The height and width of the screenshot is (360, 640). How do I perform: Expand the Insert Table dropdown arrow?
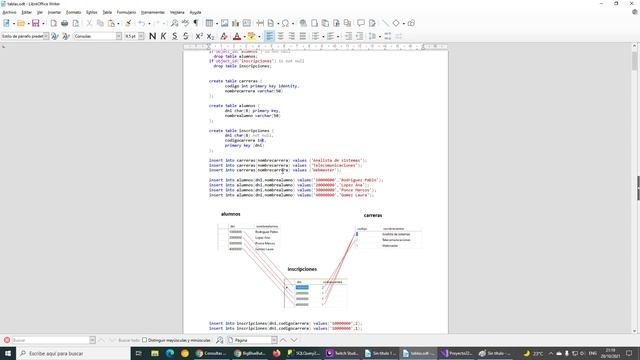[x=216, y=24]
